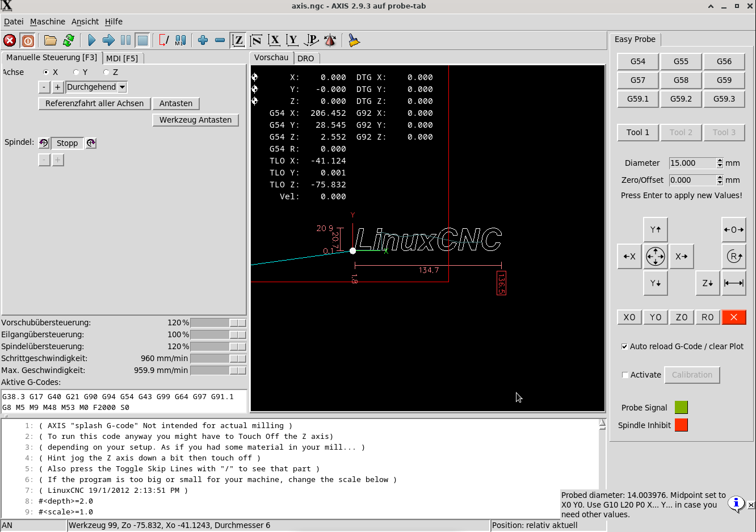Toggle skip lines with slash icon
Viewport: 756px width, 532px height.
coord(163,40)
